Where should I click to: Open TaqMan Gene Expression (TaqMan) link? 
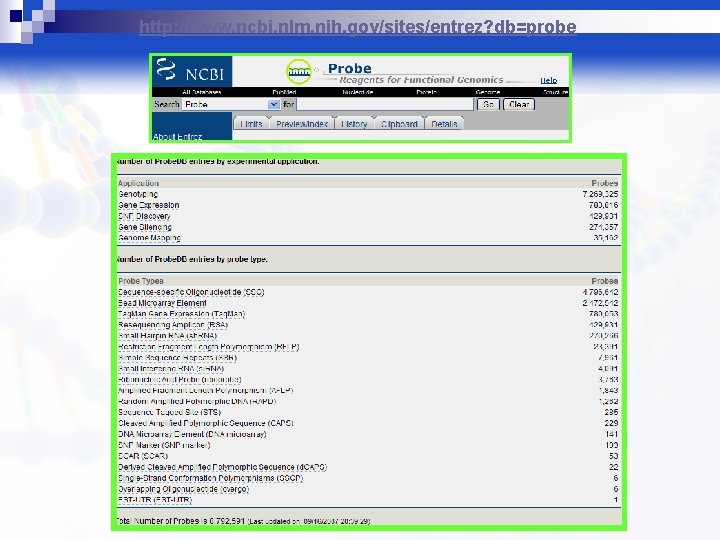tap(181, 314)
